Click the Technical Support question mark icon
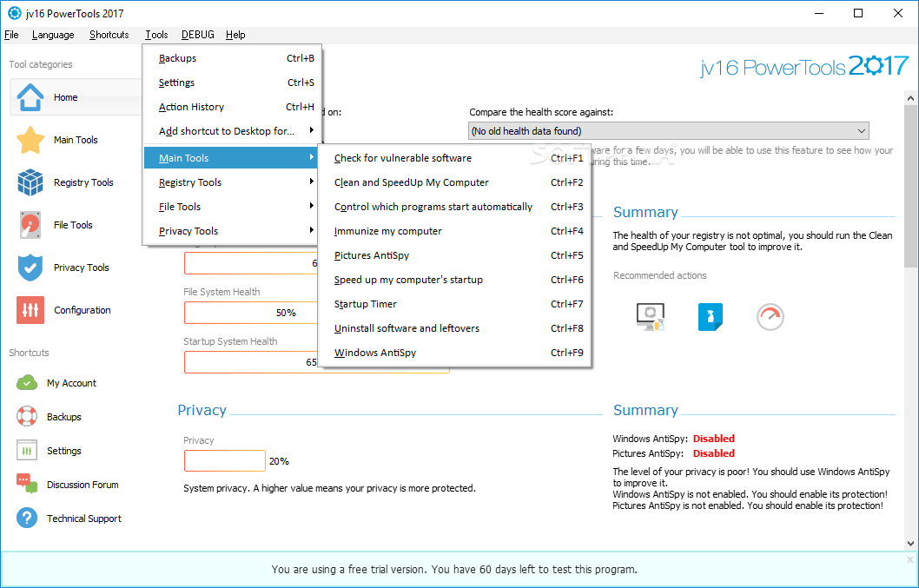Screen dimensions: 919x588 click(x=27, y=519)
